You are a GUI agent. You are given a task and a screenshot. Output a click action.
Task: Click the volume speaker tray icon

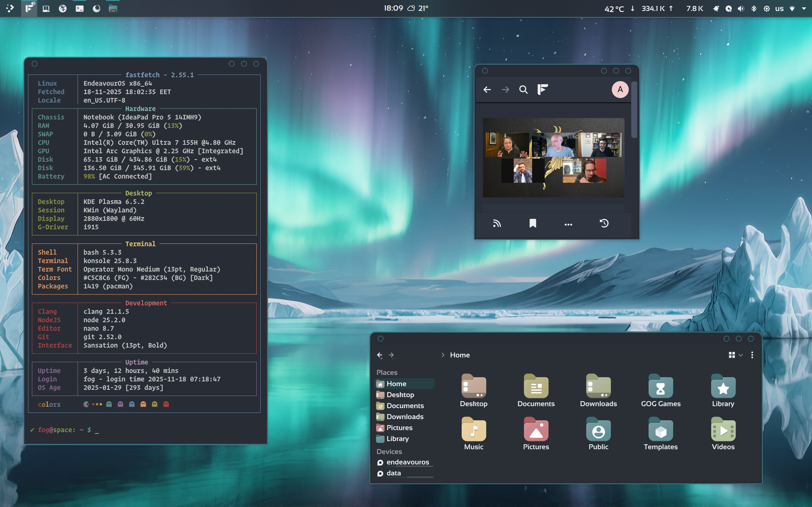pyautogui.click(x=741, y=9)
